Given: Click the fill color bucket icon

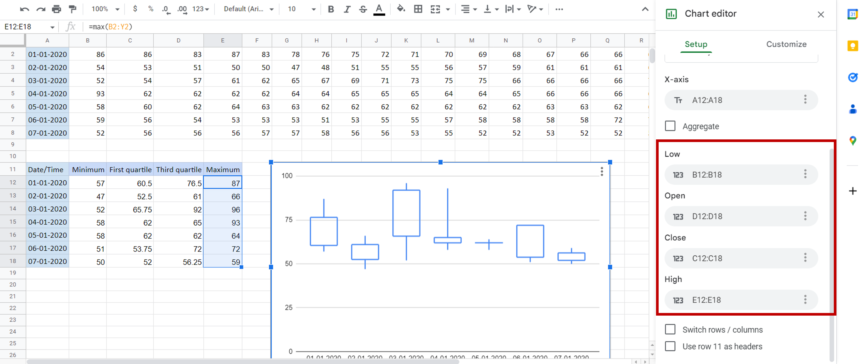Looking at the screenshot, I should 401,9.
